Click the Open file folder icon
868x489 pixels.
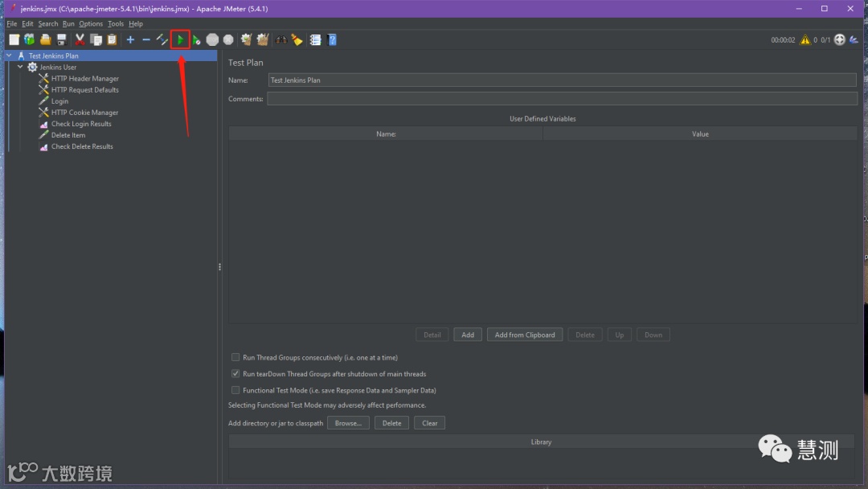(45, 39)
